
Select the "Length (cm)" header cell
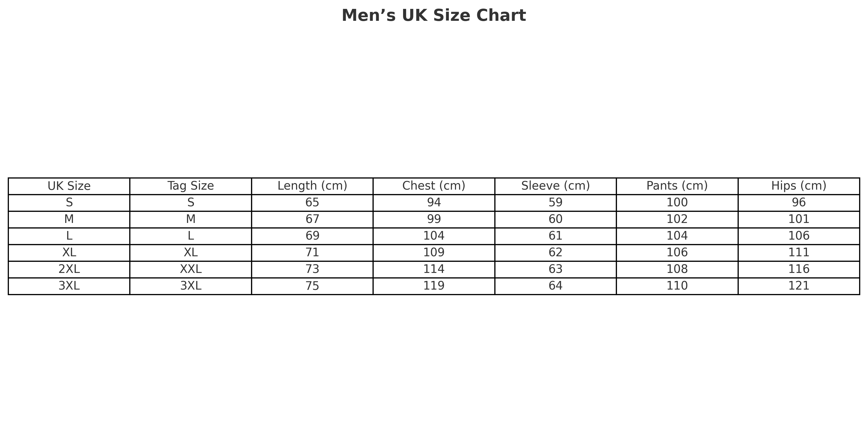pos(312,186)
